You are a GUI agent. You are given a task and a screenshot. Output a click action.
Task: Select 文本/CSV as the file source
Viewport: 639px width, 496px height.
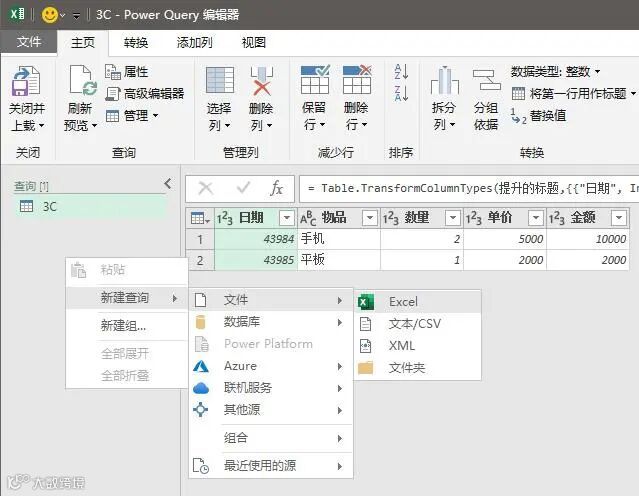(417, 324)
